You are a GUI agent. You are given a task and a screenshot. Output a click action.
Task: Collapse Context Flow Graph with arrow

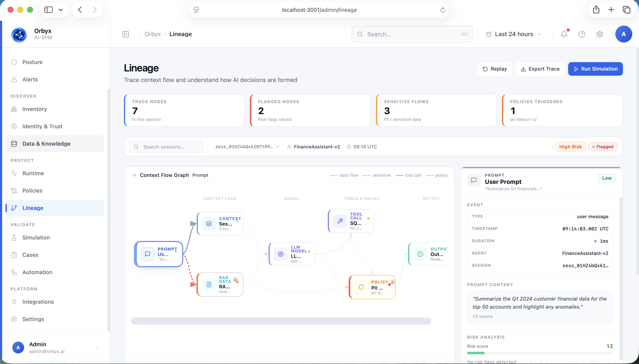click(134, 175)
